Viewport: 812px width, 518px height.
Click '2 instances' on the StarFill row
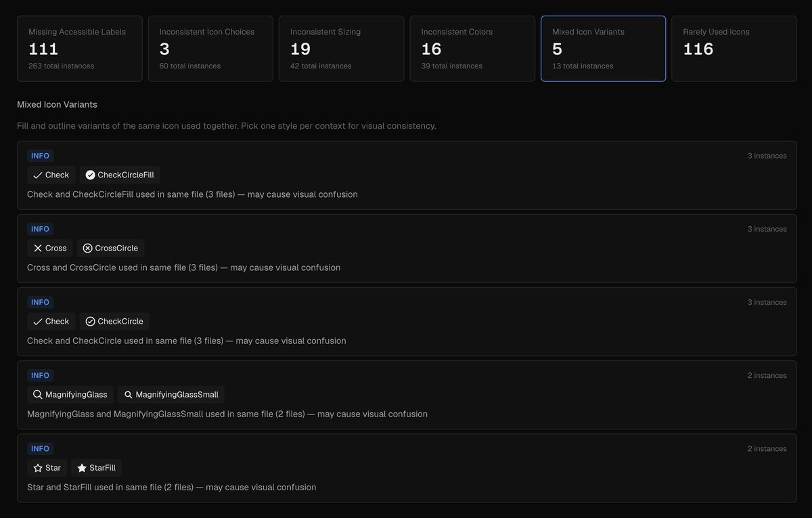pyautogui.click(x=767, y=448)
